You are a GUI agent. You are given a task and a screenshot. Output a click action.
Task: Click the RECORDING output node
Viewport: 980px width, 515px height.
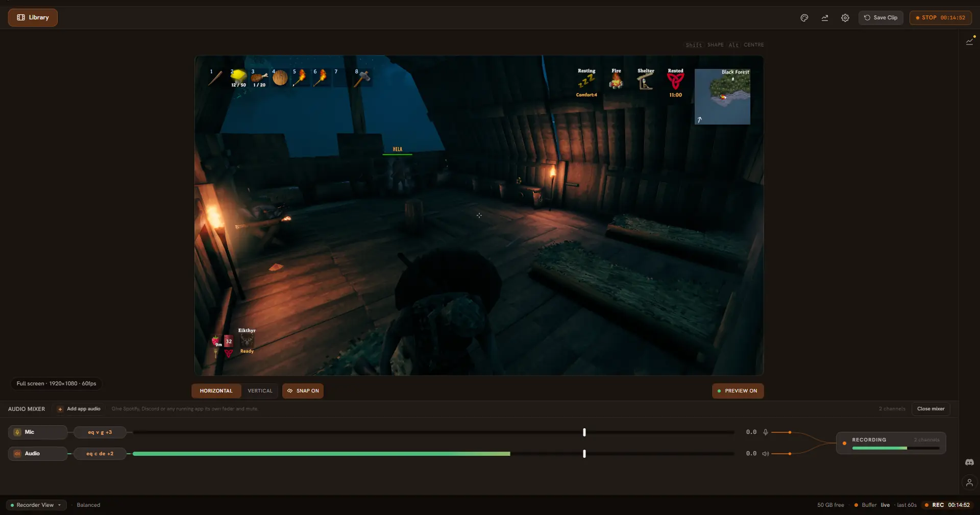(x=891, y=443)
